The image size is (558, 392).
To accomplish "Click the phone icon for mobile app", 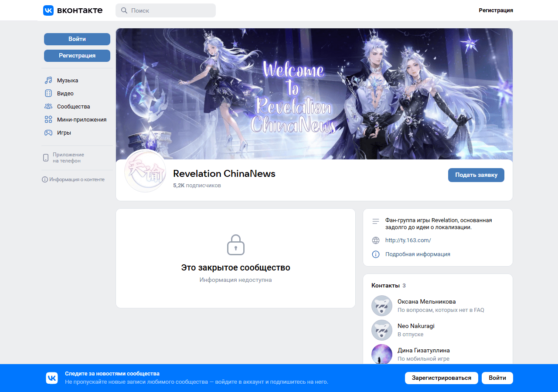I will coord(46,158).
